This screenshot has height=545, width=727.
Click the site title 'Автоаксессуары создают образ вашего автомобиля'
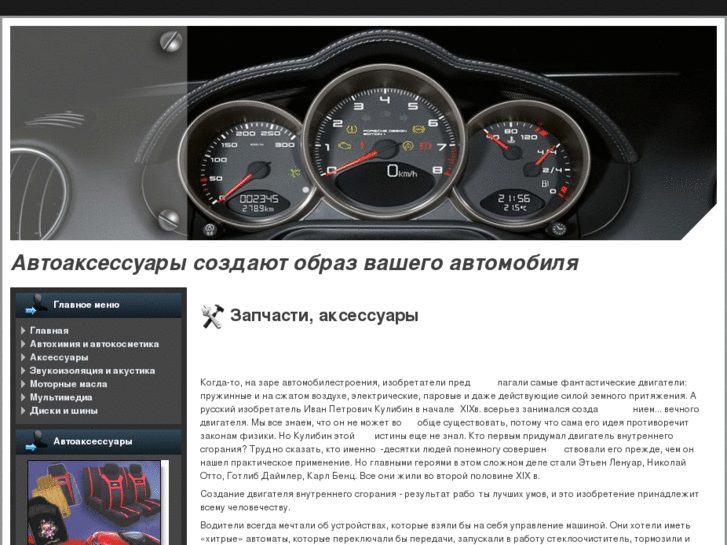[294, 263]
